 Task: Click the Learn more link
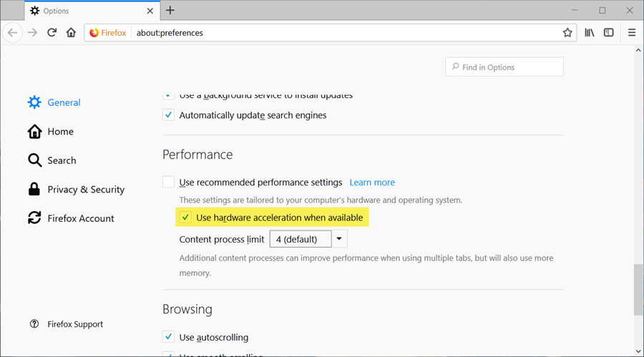(372, 182)
